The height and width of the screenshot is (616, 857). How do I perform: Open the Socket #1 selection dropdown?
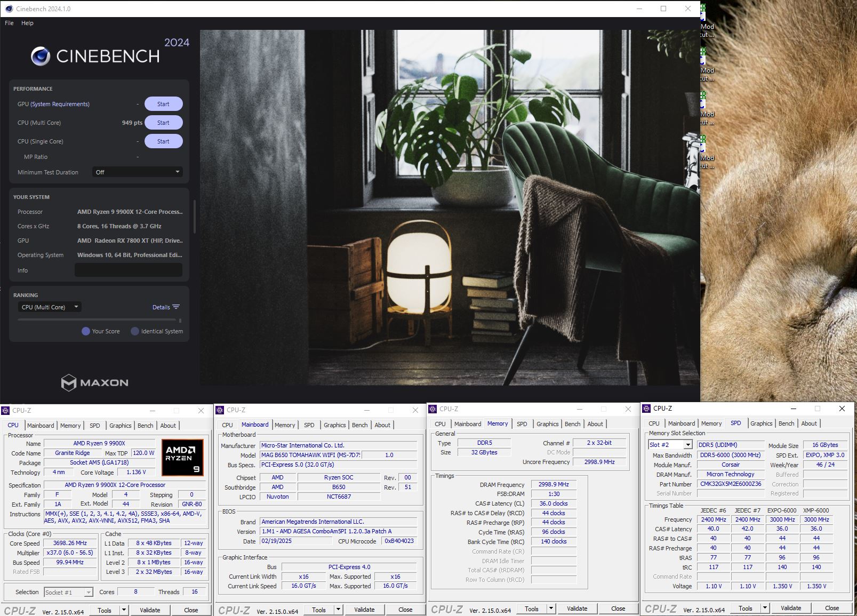68,592
